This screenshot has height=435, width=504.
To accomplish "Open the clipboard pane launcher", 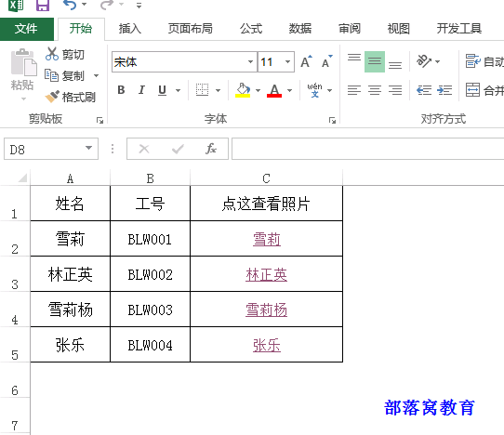I will (x=100, y=120).
